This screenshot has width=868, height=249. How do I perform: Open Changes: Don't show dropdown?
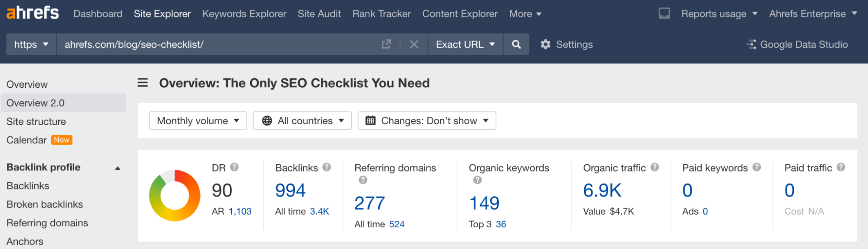click(427, 121)
